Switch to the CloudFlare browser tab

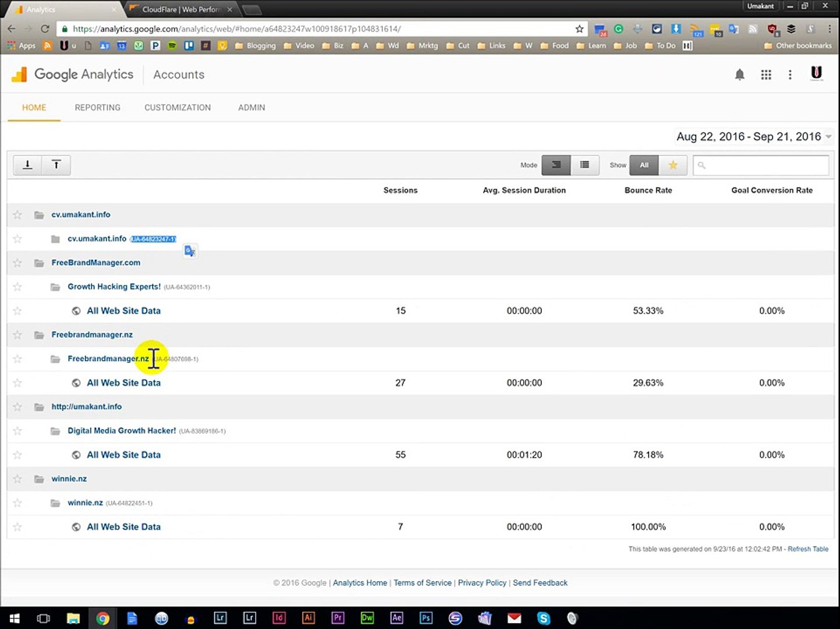coord(180,9)
